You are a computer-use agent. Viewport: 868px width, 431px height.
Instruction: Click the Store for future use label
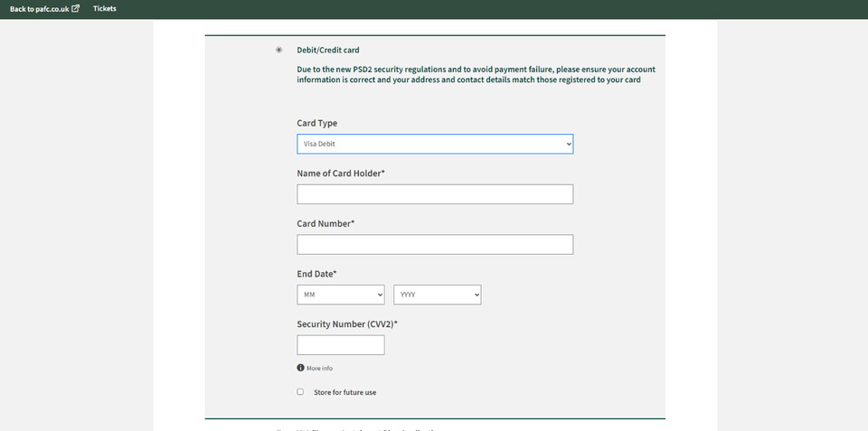(344, 392)
